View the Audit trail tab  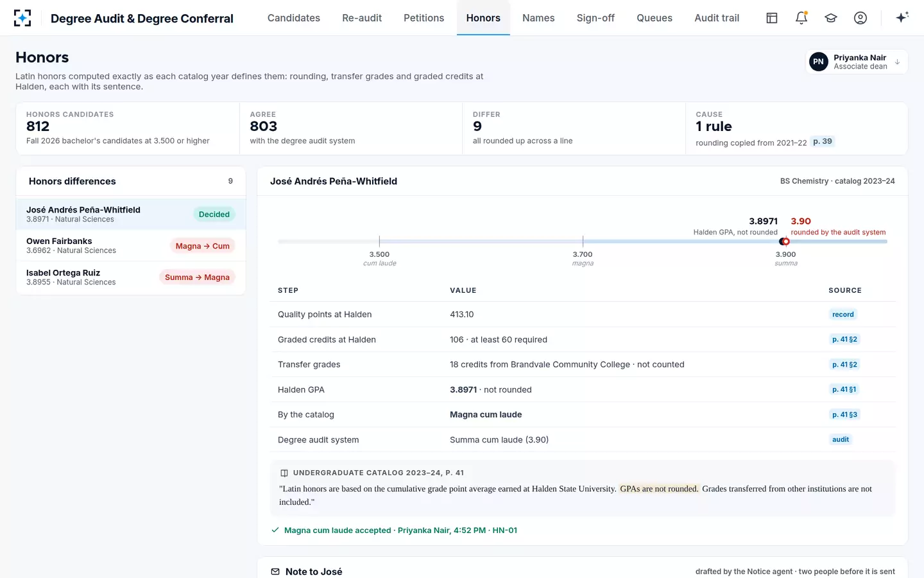coord(717,18)
